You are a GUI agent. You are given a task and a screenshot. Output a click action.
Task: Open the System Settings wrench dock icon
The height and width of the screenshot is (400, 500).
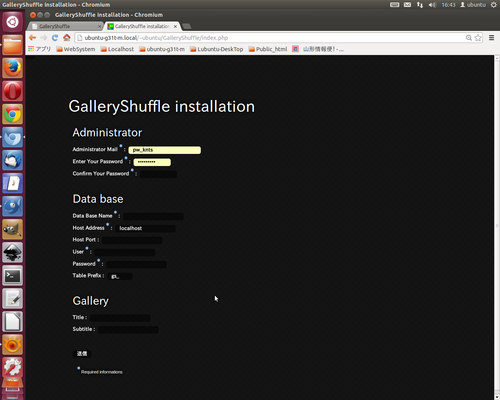click(13, 367)
